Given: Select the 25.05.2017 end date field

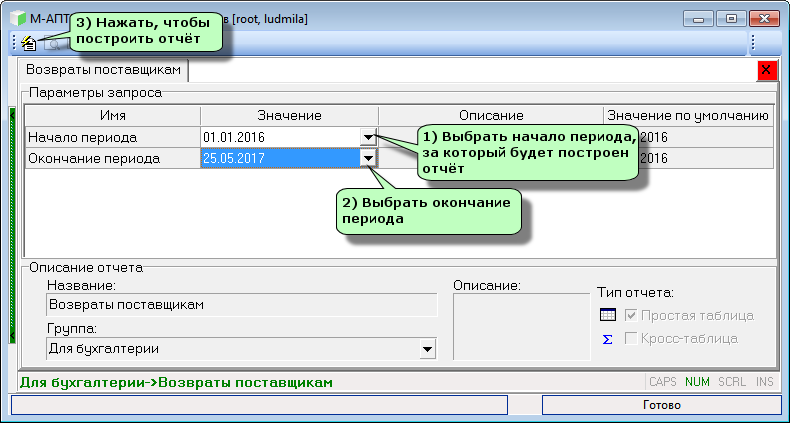Looking at the screenshot, I should pyautogui.click(x=281, y=159).
